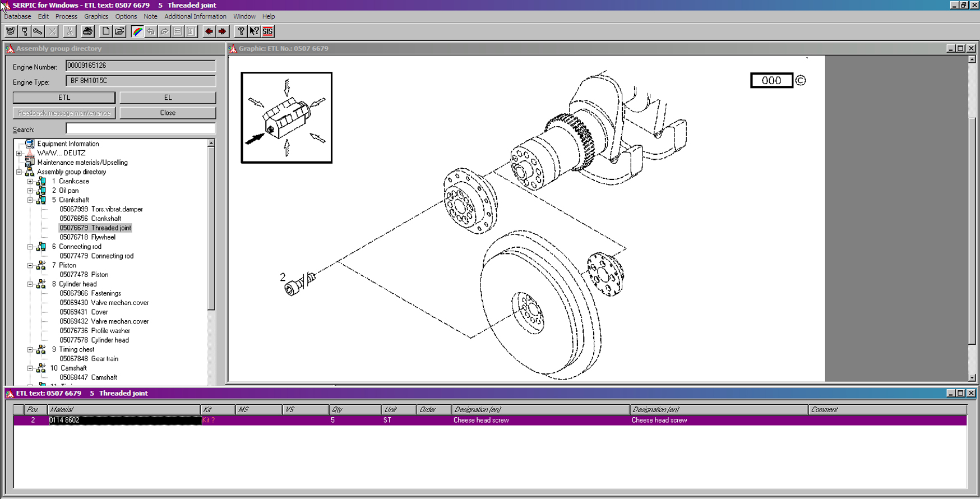
Task: Click the engine block toolbar icon
Action: pos(11,31)
